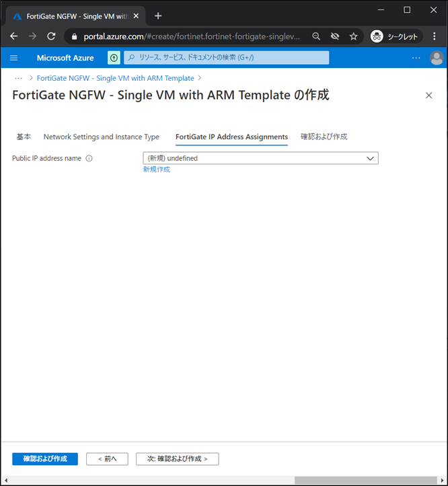
Task: Click the Azure logo on browser tab
Action: point(17,16)
